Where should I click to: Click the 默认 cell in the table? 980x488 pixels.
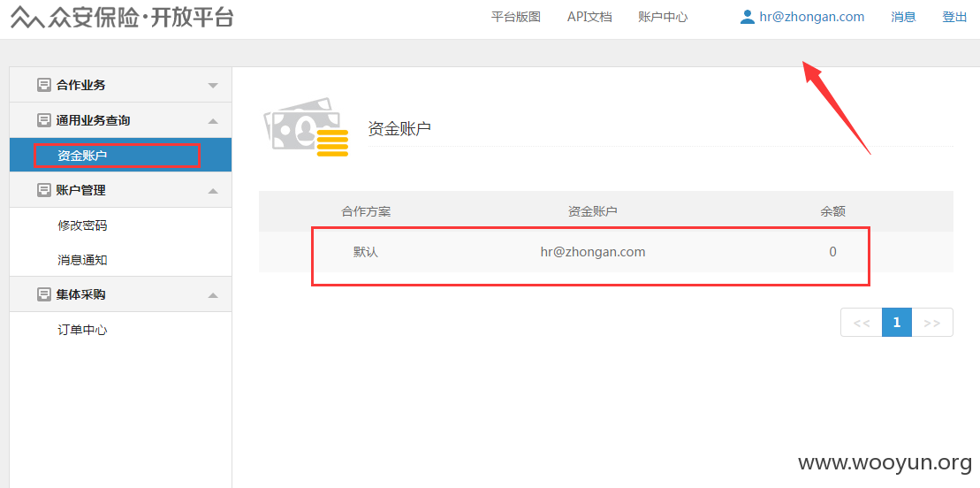(366, 252)
